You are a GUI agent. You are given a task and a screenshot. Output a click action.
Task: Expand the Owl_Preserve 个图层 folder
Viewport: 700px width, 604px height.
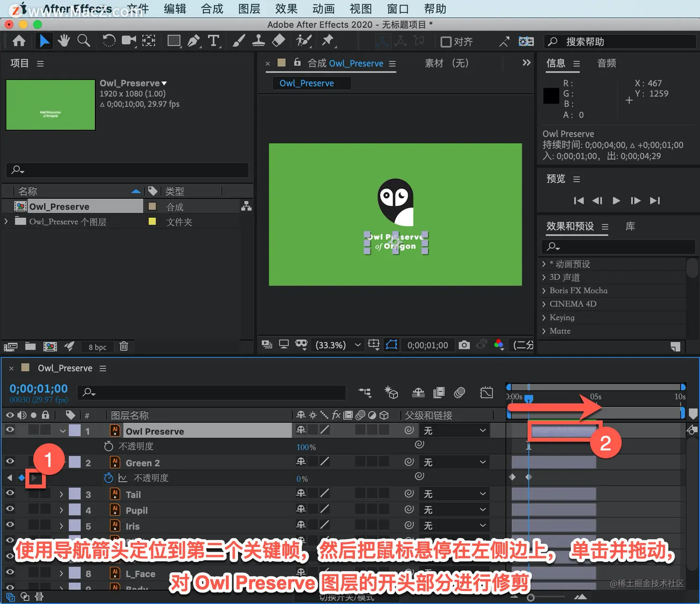click(6, 221)
